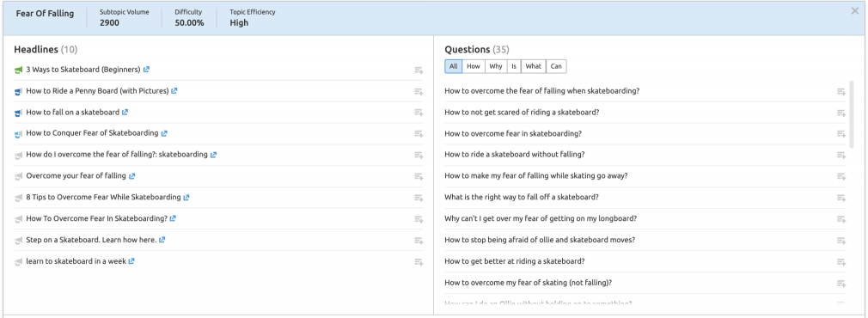Screen dimensions: 868x318
Task: Click the Fear Of Falling title
Action: [x=45, y=14]
